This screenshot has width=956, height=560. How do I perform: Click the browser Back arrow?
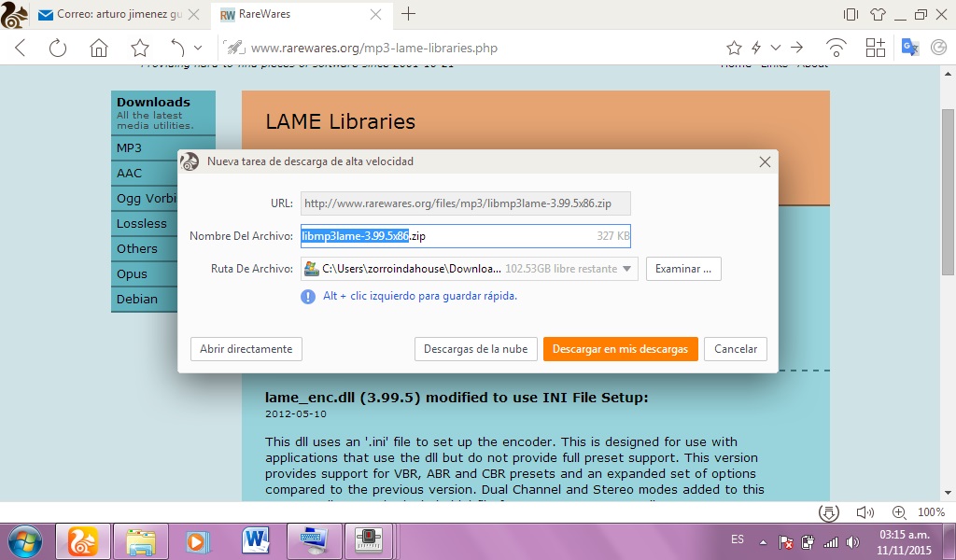[21, 48]
